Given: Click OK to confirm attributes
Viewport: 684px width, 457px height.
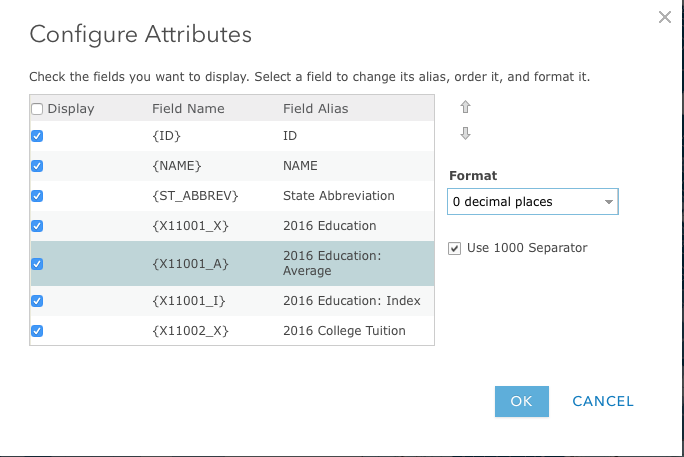Looking at the screenshot, I should [522, 401].
